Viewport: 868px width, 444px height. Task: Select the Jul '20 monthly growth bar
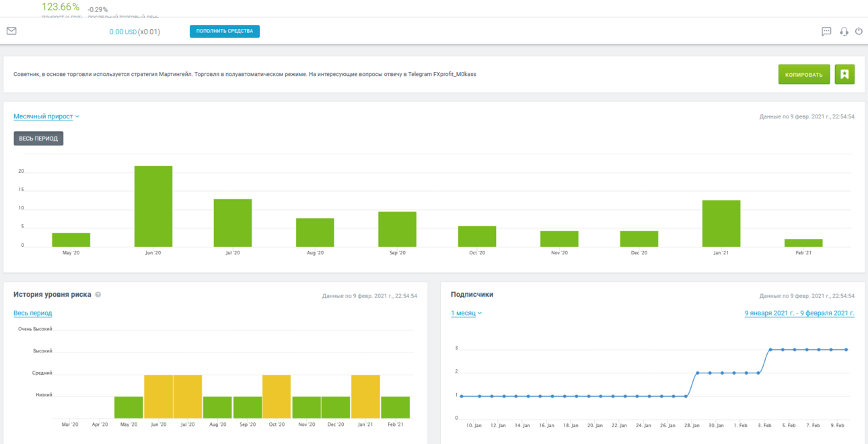pos(233,223)
